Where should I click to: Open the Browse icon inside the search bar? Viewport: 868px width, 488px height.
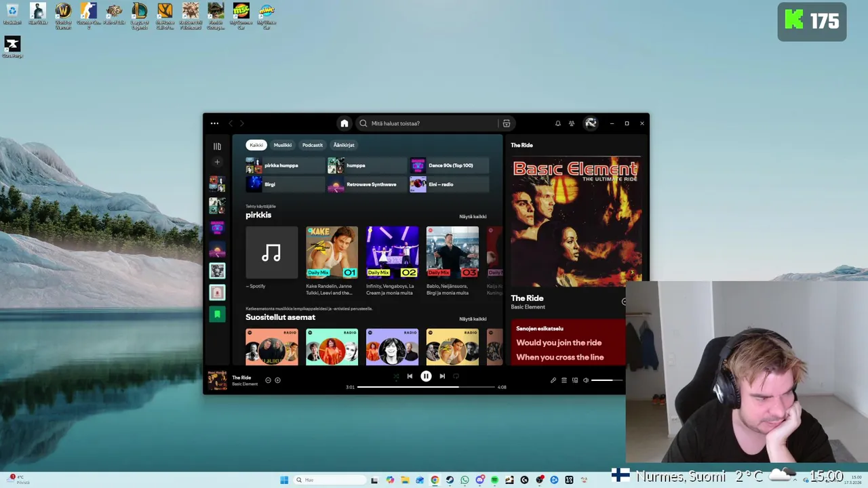[x=506, y=123]
